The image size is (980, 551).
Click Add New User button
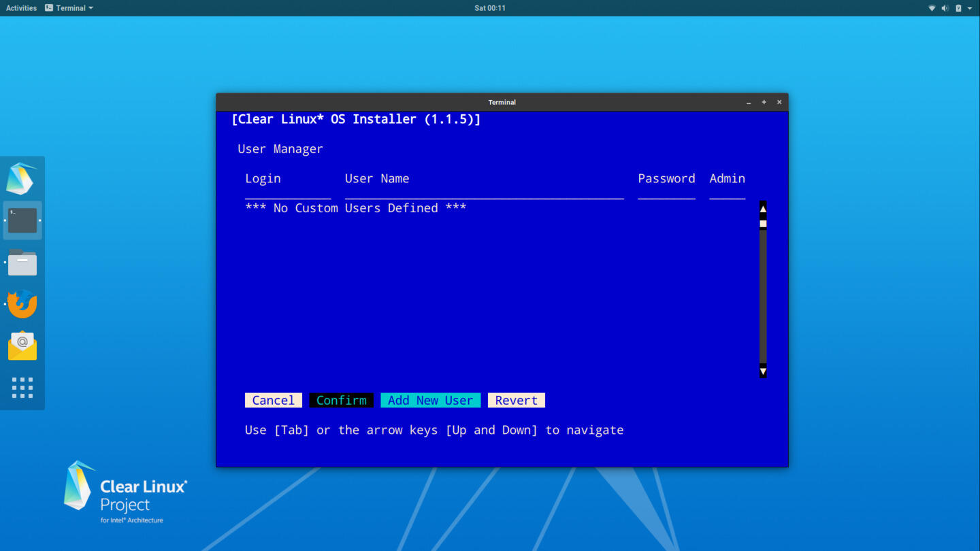(x=430, y=400)
